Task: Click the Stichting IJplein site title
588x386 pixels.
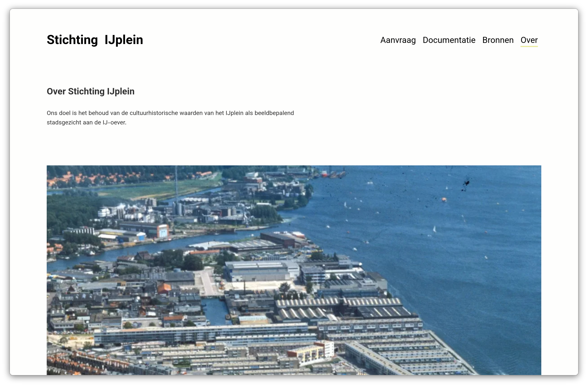Action: point(95,40)
